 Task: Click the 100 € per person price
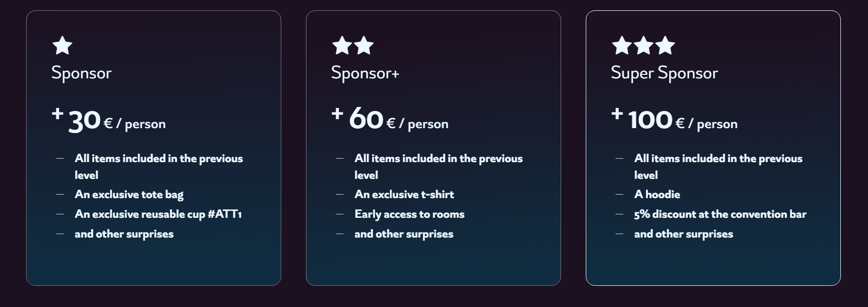tap(682, 121)
